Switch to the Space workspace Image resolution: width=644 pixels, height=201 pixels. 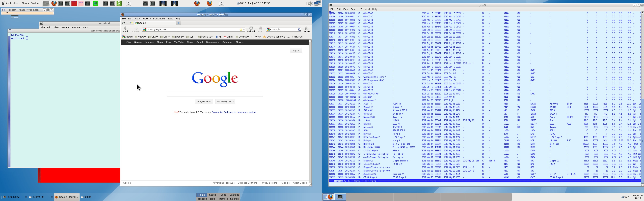pos(212,195)
